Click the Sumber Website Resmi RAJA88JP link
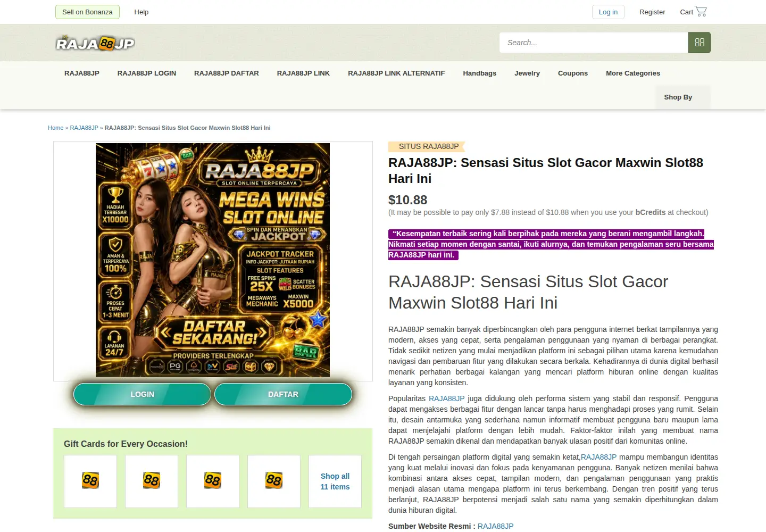The image size is (766, 532). pos(496,526)
